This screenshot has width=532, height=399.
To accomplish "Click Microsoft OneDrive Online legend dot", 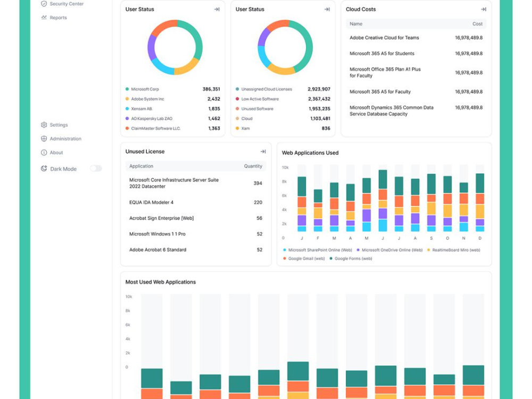I will (x=358, y=250).
